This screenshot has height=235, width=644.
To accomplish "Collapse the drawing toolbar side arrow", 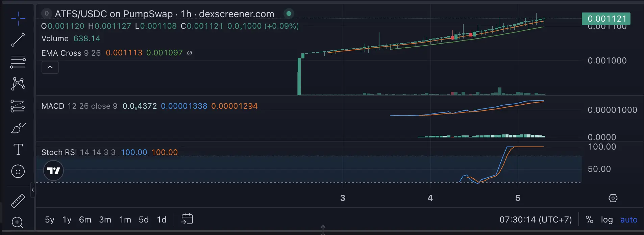I will (33, 190).
